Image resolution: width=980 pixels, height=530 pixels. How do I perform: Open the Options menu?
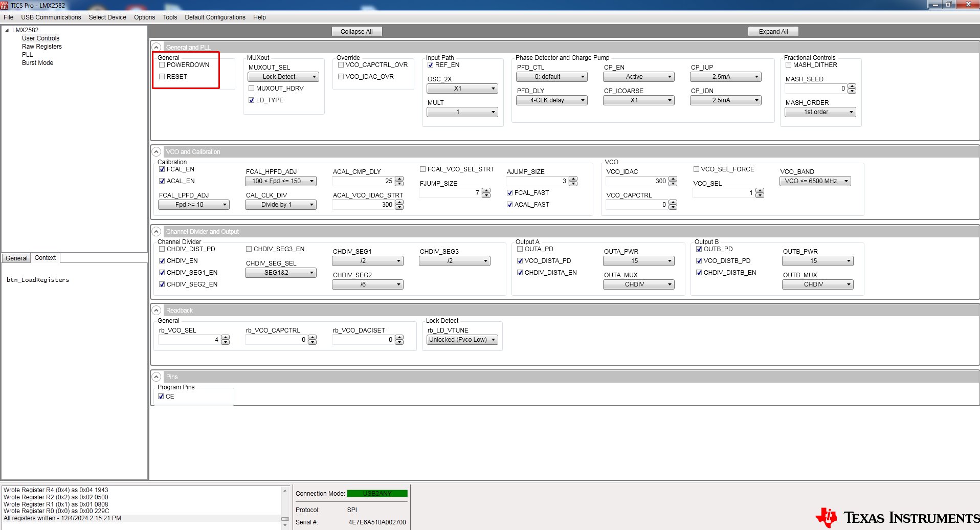[144, 17]
